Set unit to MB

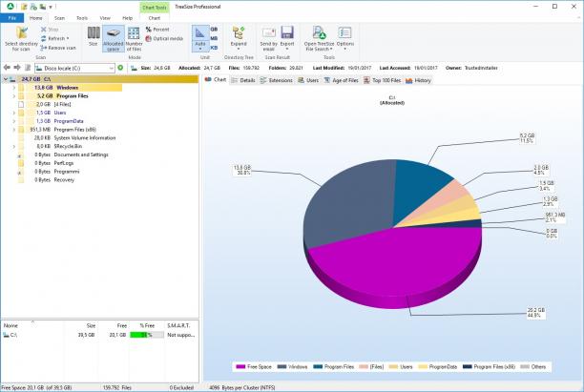[x=214, y=38]
